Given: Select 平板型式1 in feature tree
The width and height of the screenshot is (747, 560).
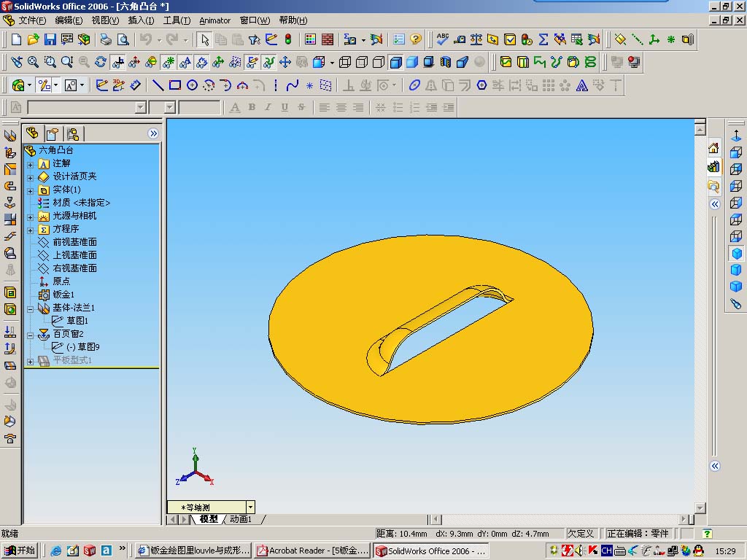Looking at the screenshot, I should pos(72,360).
